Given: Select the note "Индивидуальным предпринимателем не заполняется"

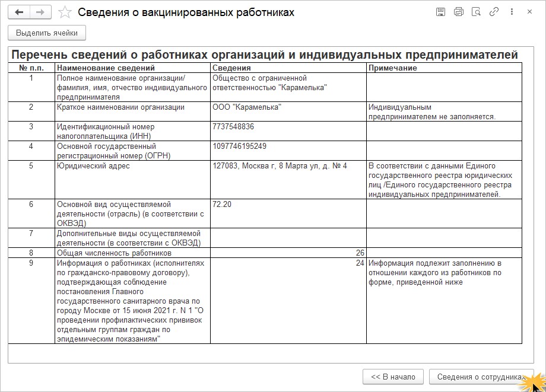Looking at the screenshot, I should point(445,111).
